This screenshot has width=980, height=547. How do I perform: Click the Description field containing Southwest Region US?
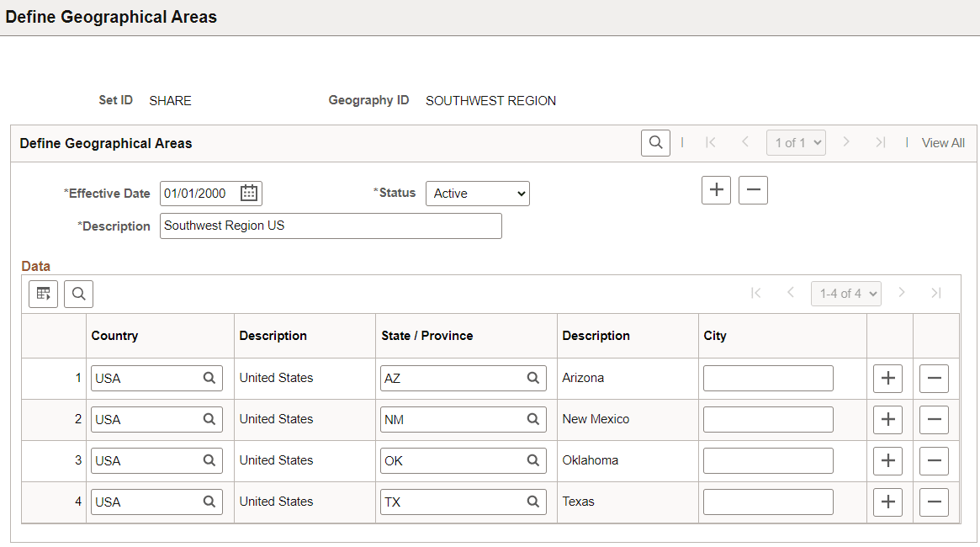331,226
